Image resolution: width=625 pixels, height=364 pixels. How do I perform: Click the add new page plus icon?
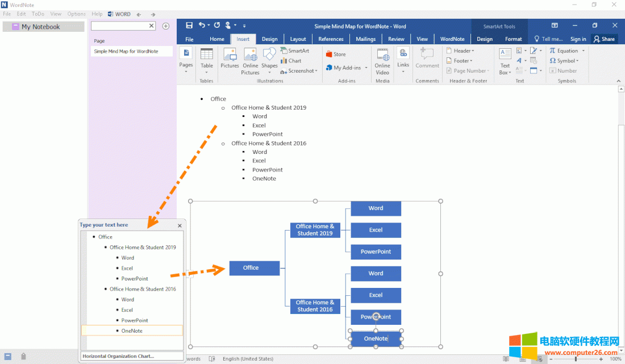[166, 26]
